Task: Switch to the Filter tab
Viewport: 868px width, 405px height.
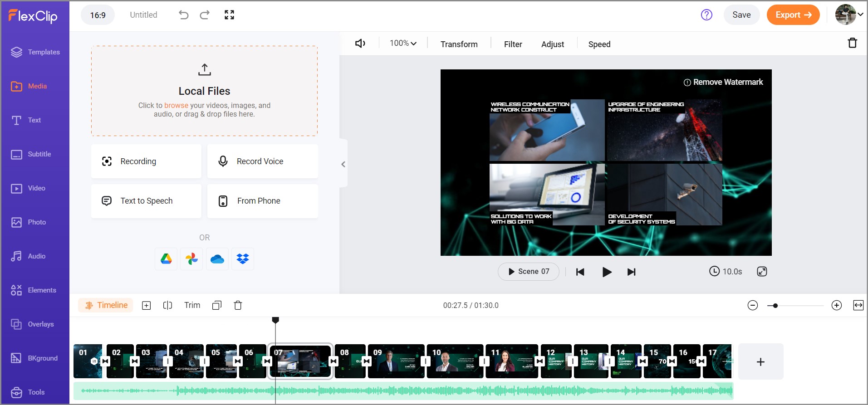Action: click(513, 44)
